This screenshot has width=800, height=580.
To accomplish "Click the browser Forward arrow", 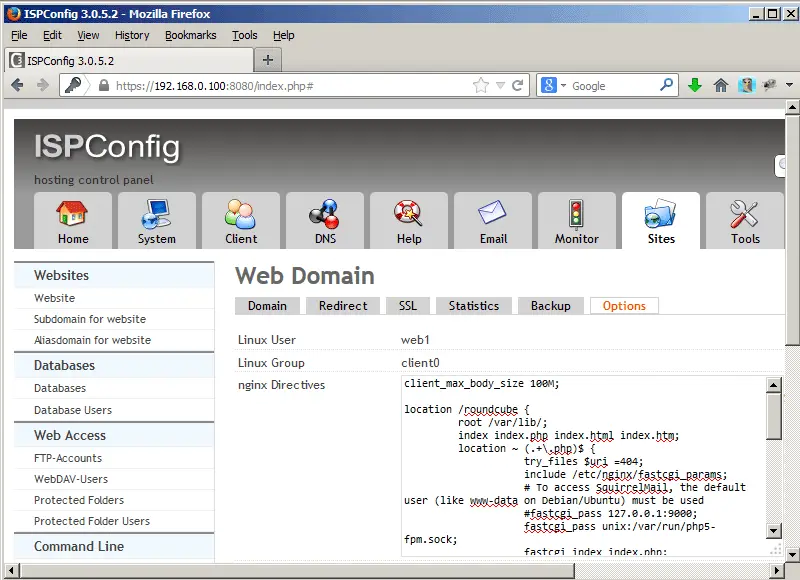I will pyautogui.click(x=43, y=85).
